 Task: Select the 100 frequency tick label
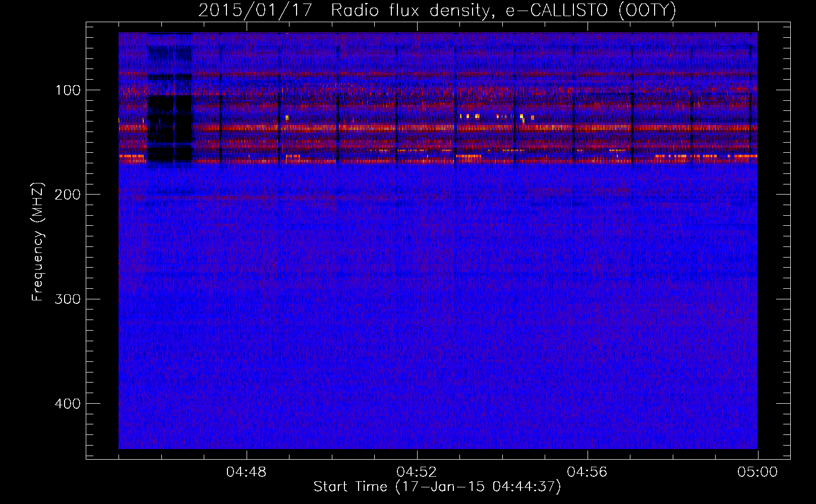[68, 90]
